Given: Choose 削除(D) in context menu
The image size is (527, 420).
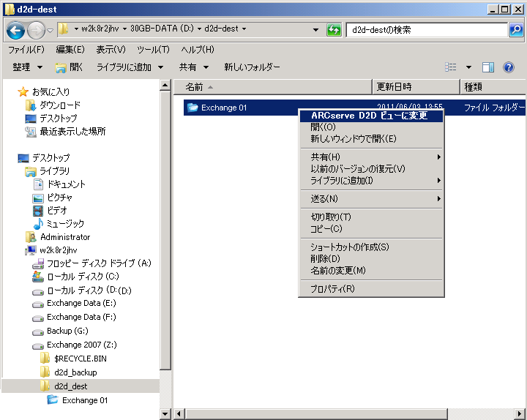Looking at the screenshot, I should pos(371,259).
